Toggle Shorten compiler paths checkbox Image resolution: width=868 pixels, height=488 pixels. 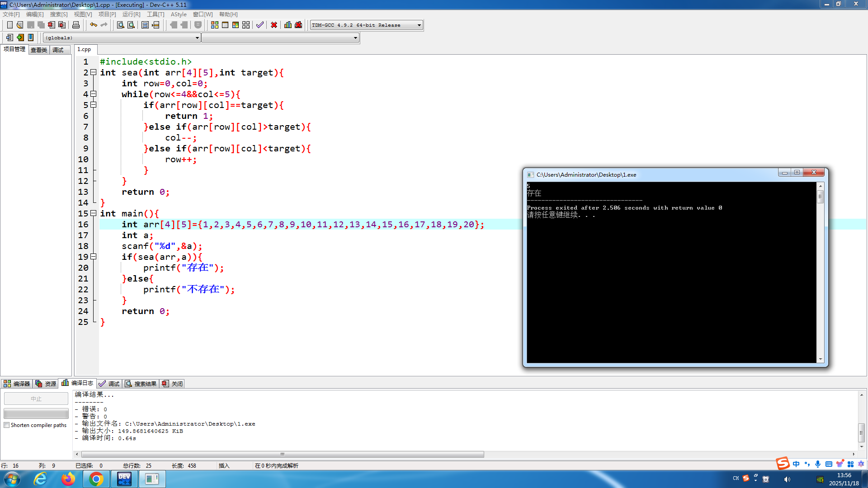click(x=7, y=425)
